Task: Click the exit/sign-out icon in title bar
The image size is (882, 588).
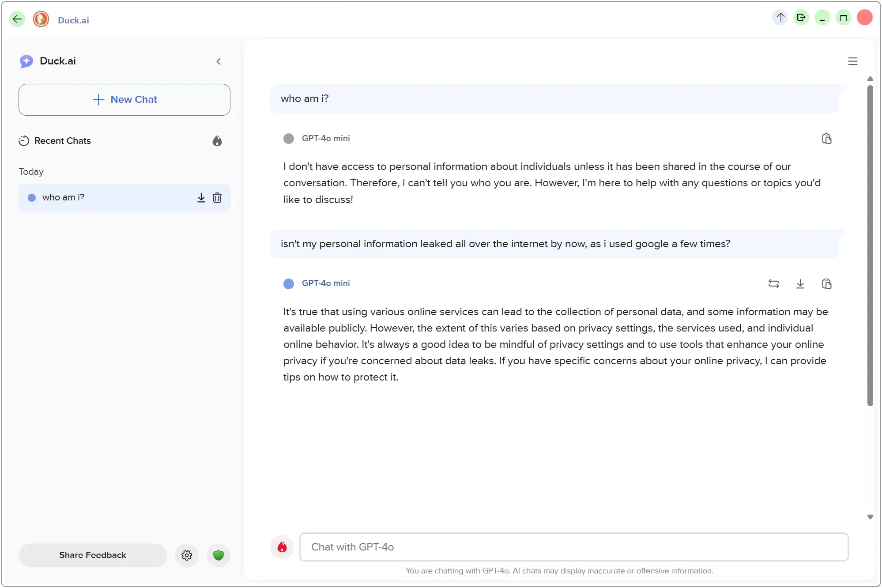Action: point(801,18)
